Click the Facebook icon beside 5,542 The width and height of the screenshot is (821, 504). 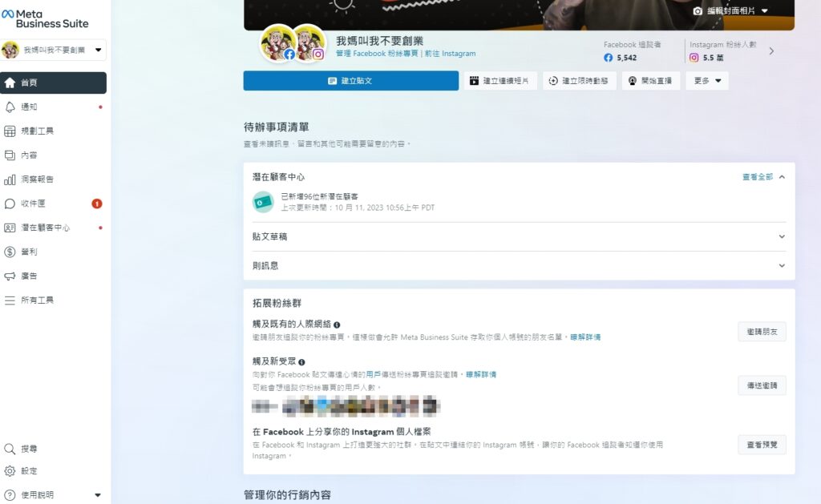click(x=608, y=58)
